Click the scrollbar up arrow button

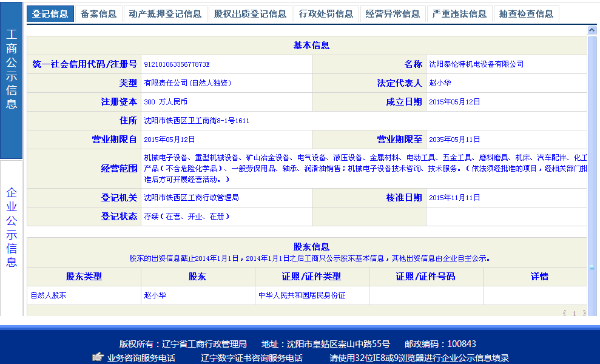[x=592, y=30]
